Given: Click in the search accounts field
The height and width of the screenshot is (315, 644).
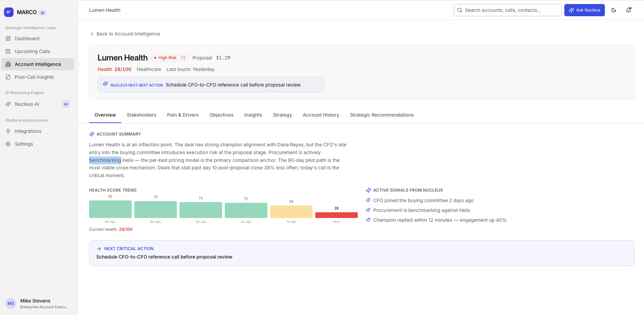Looking at the screenshot, I should [508, 10].
